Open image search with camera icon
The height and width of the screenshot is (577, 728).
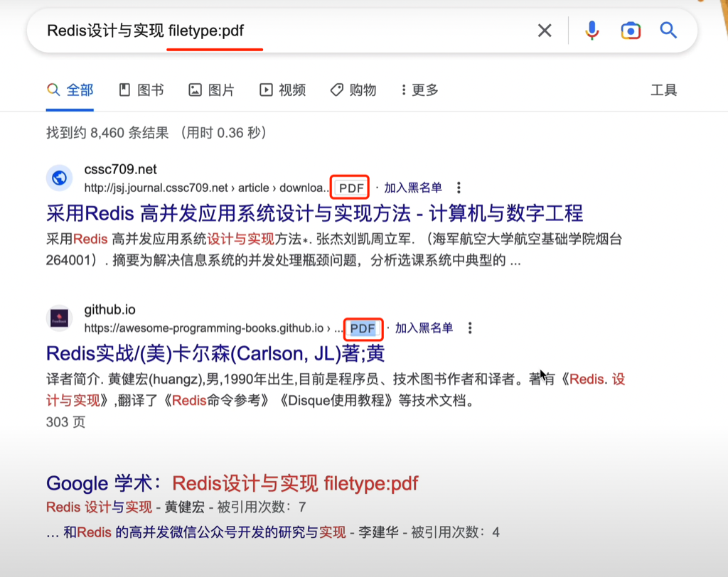(631, 31)
